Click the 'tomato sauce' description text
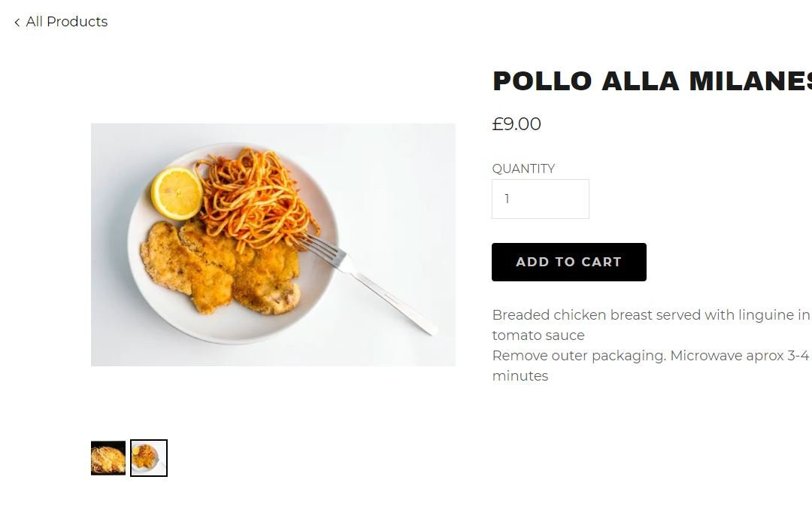This screenshot has width=812, height=516. pos(538,335)
